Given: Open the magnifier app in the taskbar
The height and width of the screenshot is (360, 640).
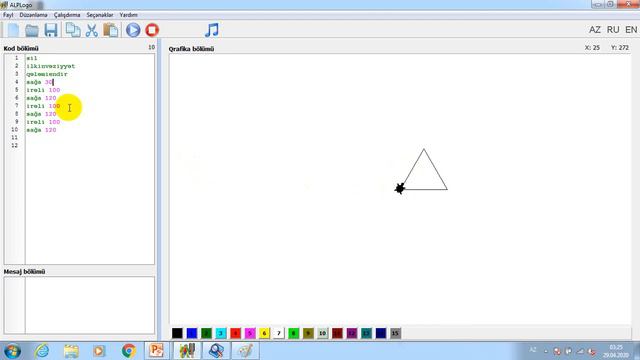Looking at the screenshot, I should (216, 351).
